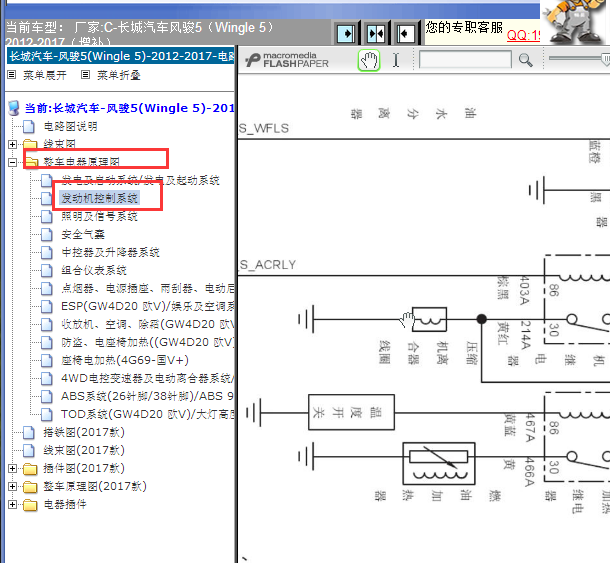Viewport: 610px width, 563px height.
Task: Click the 您的专职客服 label
Action: tap(464, 28)
